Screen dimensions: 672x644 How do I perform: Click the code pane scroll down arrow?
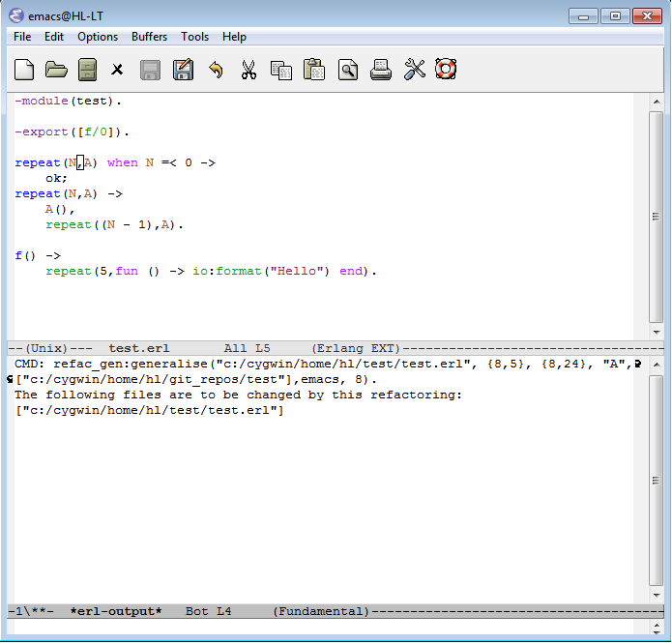(x=657, y=332)
